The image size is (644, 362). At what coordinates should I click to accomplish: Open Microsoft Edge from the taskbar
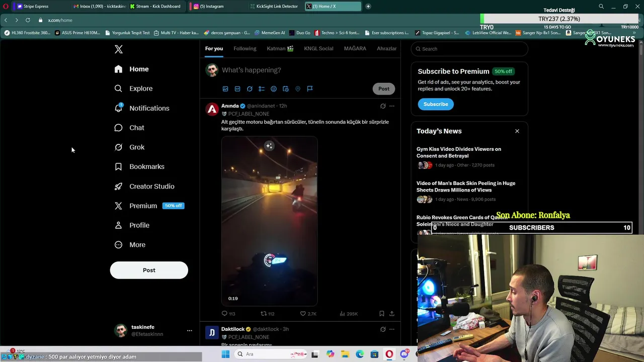tap(360, 354)
